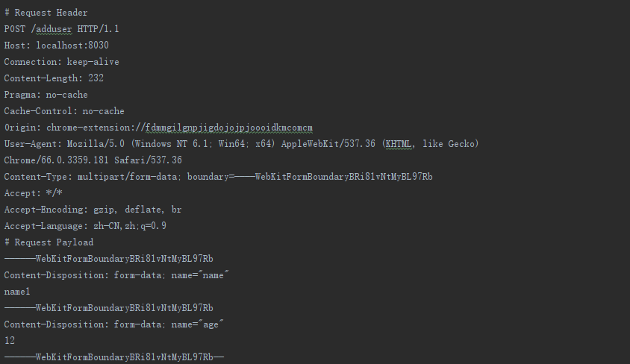Click the Accept-Encoding header line

coord(93,210)
